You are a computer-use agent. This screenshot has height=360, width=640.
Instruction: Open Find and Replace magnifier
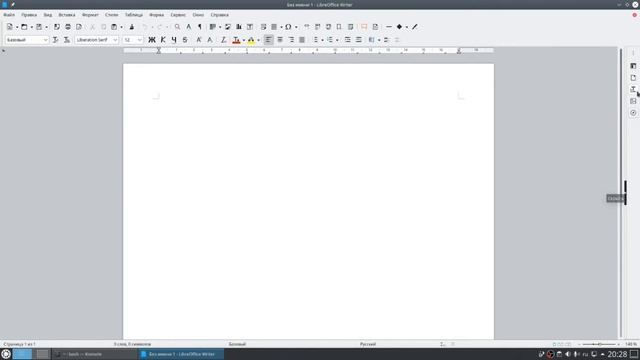click(x=177, y=27)
